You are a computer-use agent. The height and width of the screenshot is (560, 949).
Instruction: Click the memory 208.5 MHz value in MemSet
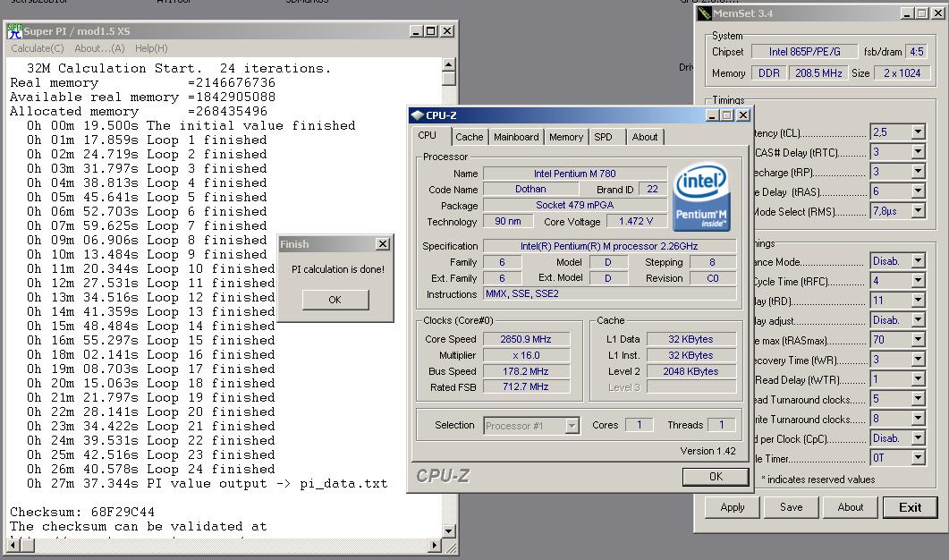pos(818,73)
